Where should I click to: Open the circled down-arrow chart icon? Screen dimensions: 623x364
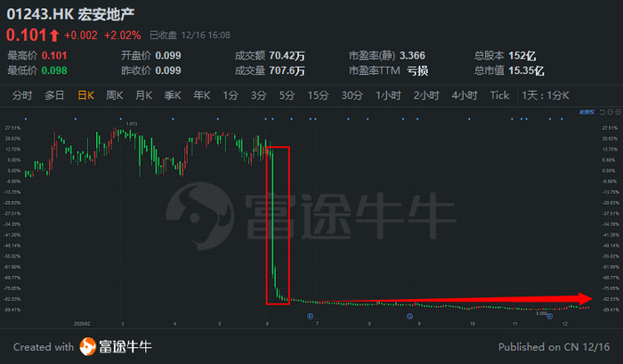coord(619,112)
